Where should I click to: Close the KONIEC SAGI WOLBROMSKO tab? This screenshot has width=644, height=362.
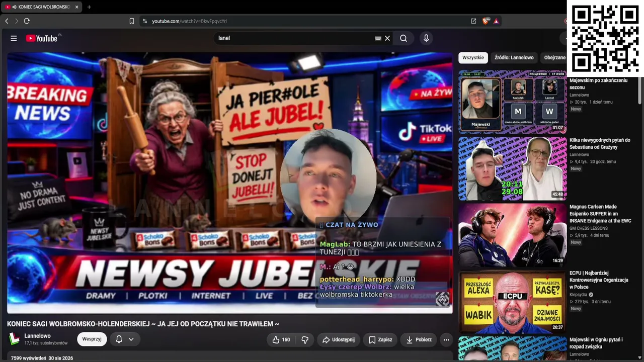click(76, 7)
